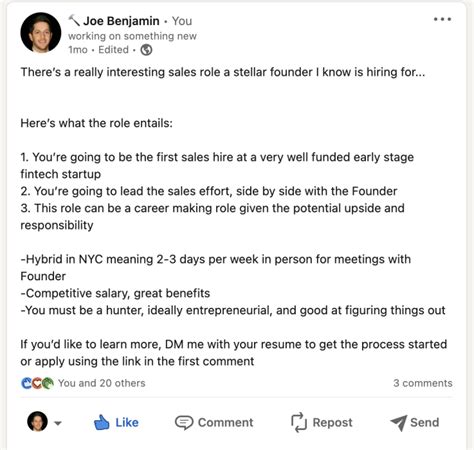This screenshot has height=450, width=474.
Task: Click the Send paper plane icon
Action: (399, 423)
